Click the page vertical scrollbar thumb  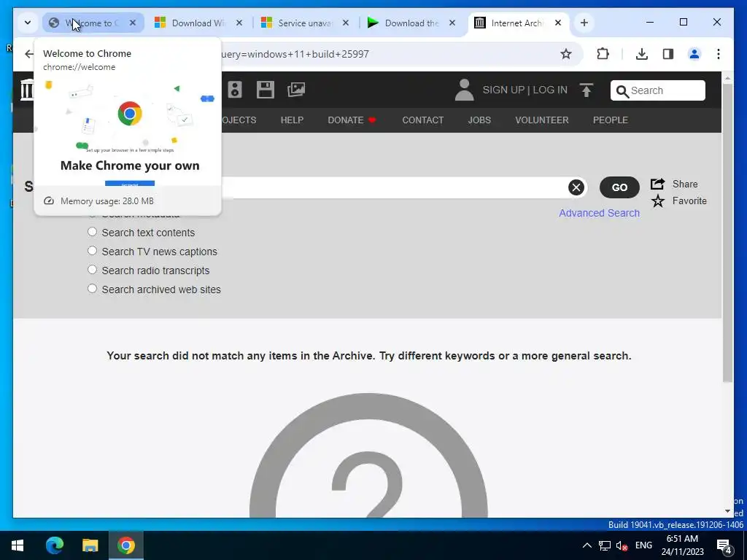(727, 233)
